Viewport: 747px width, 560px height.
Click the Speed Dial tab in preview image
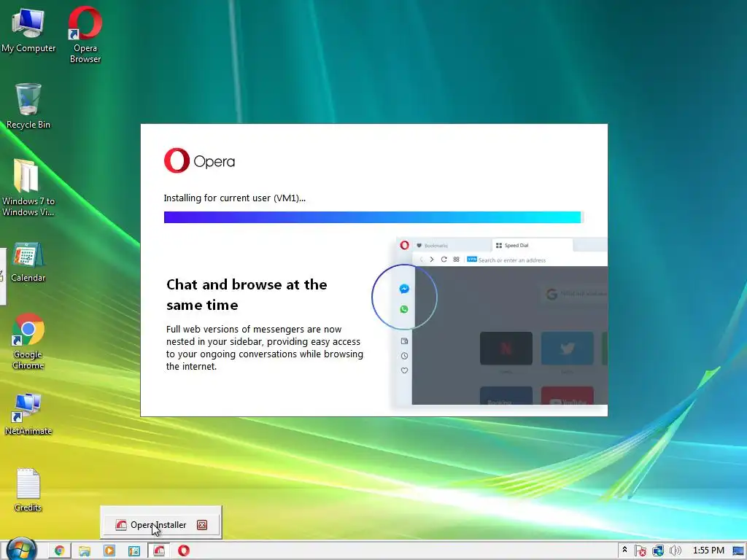pyautogui.click(x=532, y=245)
